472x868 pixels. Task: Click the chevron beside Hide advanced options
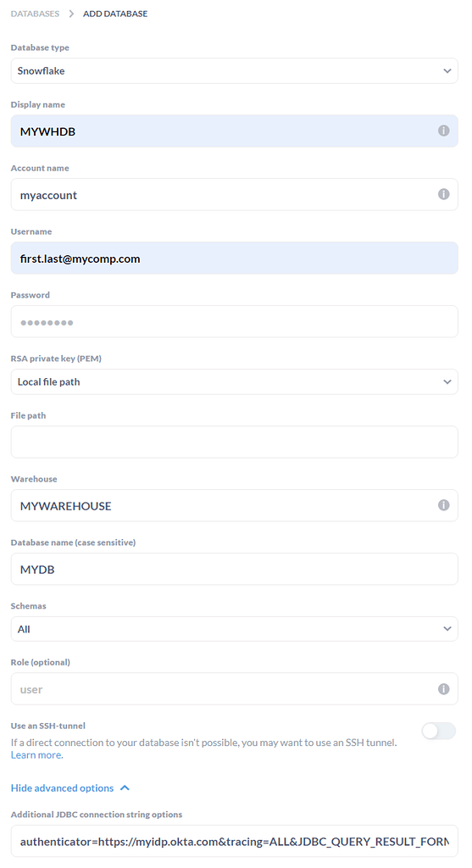click(125, 787)
